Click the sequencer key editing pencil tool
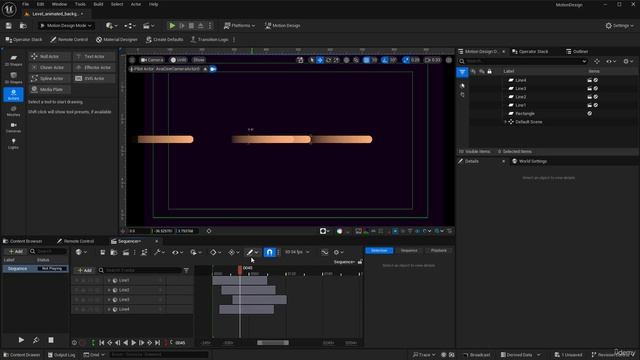Screen dimensions: 640x360 (x=249, y=252)
